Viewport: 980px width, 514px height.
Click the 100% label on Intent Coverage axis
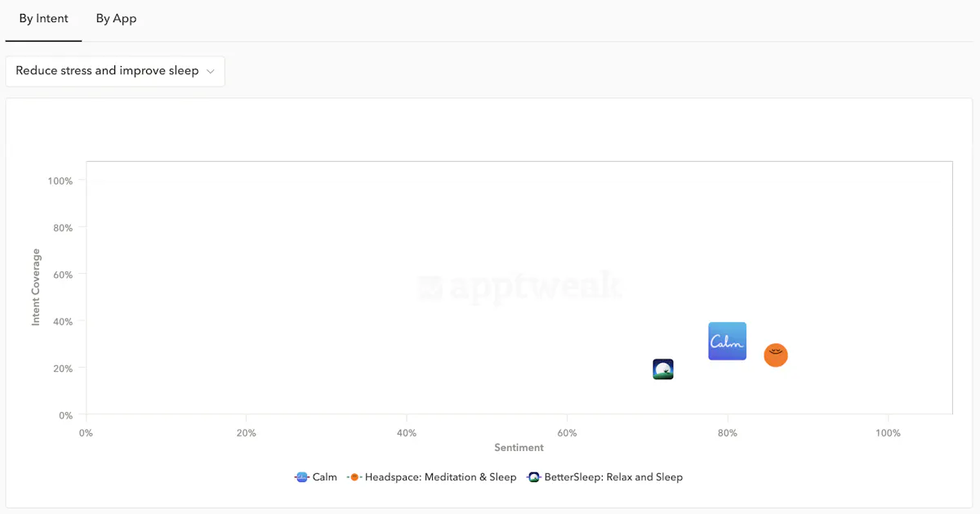60,181
